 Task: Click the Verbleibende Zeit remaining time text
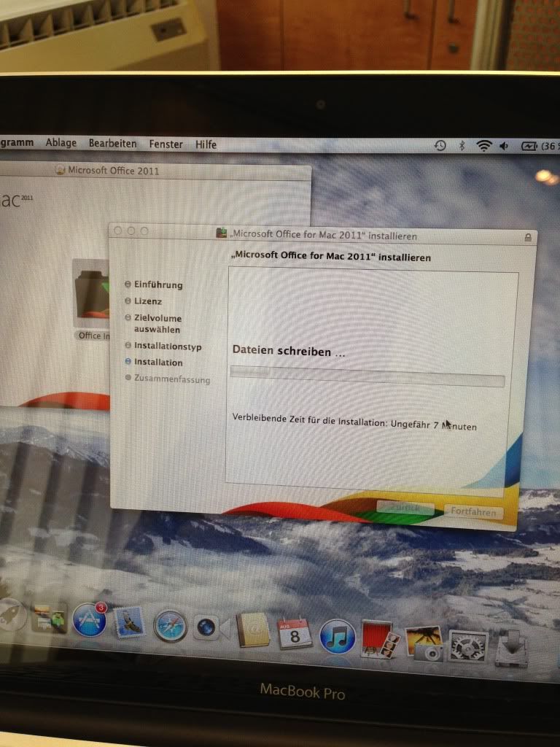tap(354, 422)
